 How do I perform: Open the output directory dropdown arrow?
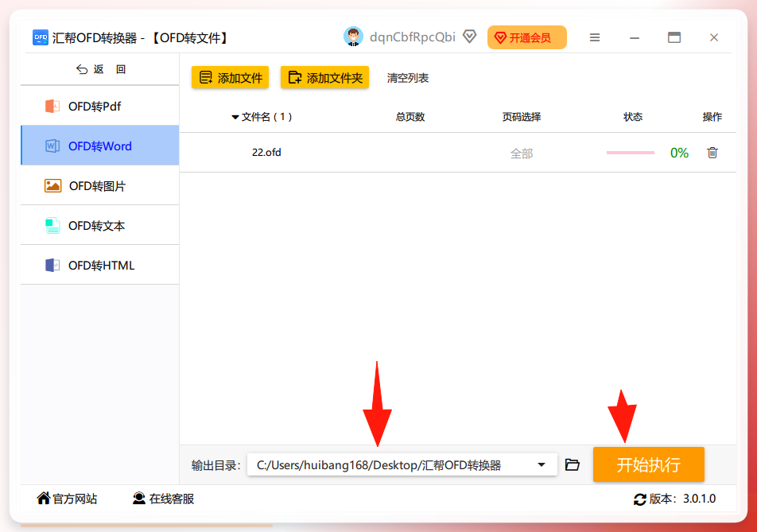click(542, 465)
